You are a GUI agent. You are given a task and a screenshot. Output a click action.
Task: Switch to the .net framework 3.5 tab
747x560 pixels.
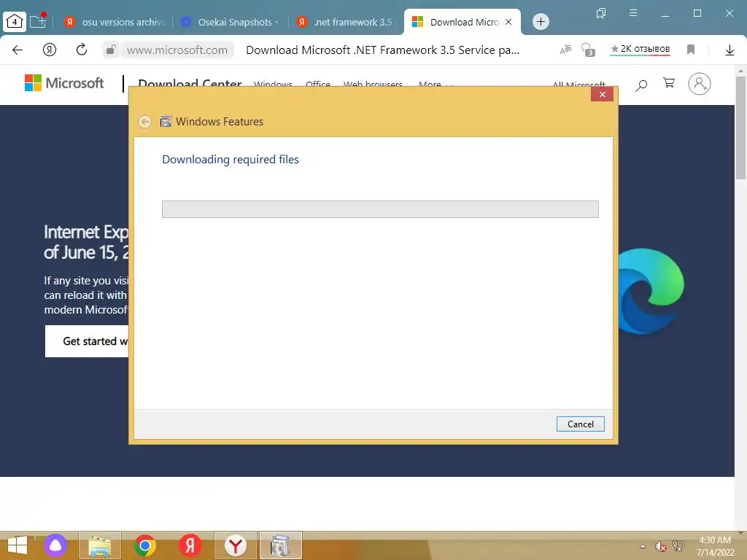coord(345,22)
